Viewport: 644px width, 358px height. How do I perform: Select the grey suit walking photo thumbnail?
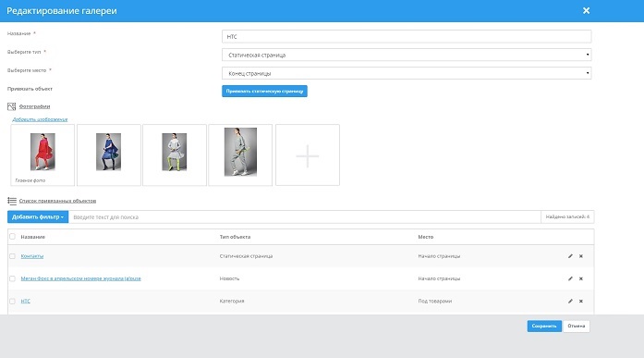tap(240, 152)
